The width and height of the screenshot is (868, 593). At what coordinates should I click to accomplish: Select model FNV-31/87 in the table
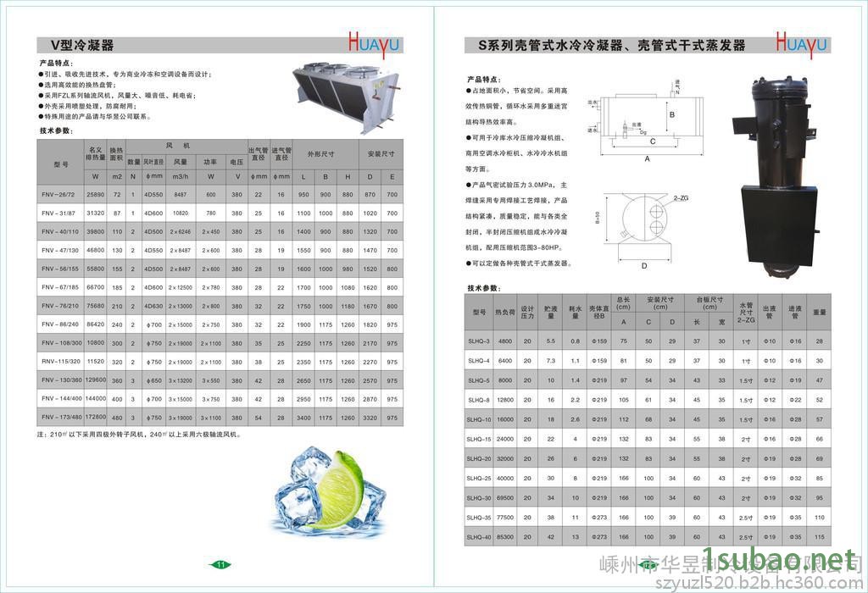(58, 213)
